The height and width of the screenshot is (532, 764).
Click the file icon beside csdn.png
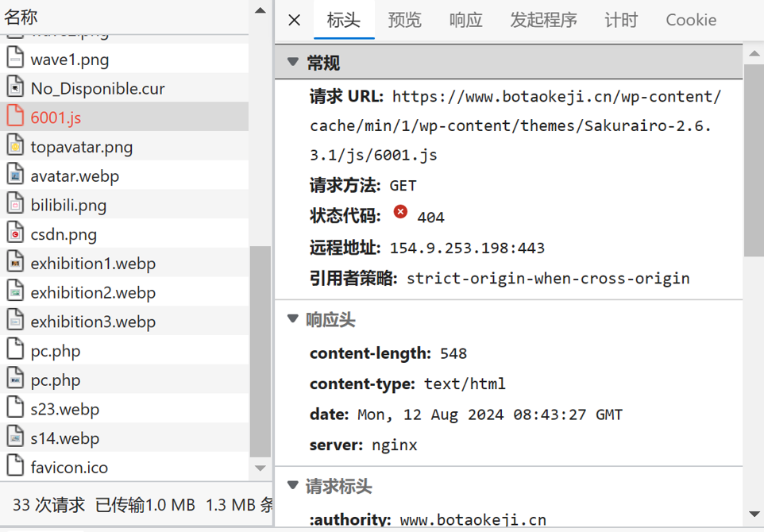point(17,233)
